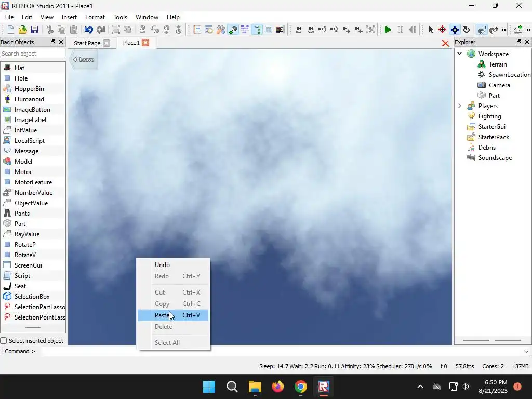Insert a Script from Basic Objects
The height and width of the screenshot is (399, 532).
pos(22,276)
